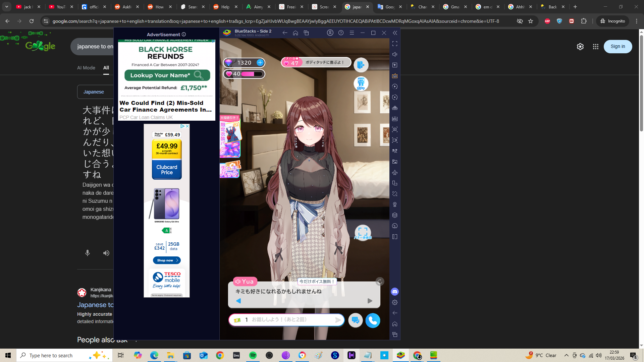Select the All tab in Google results
Image resolution: width=644 pixels, height=362 pixels.
106,68
